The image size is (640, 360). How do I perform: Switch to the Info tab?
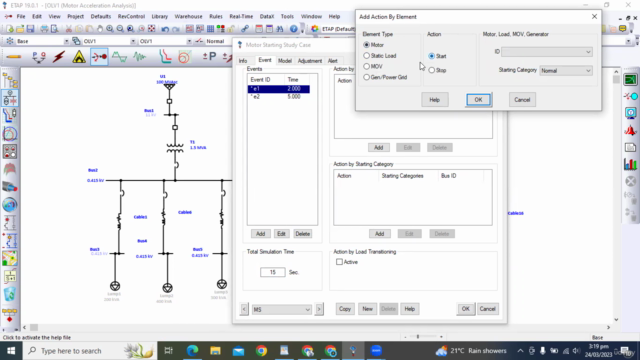[243, 61]
